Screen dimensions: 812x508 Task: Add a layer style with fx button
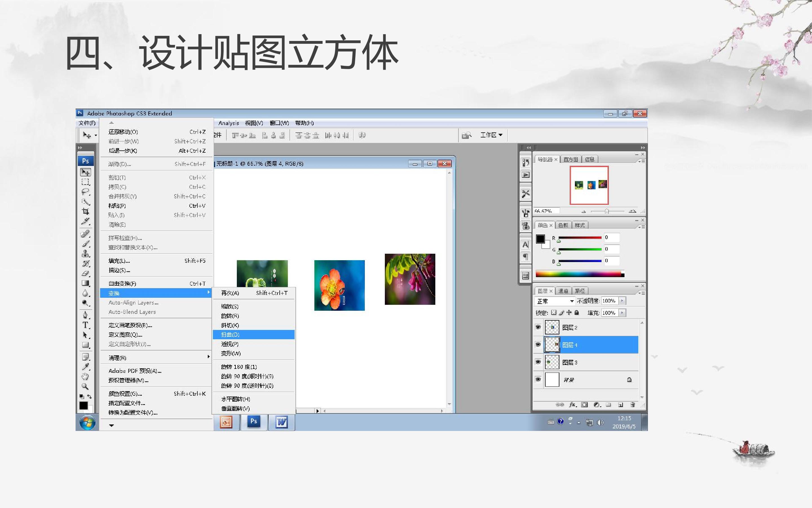(x=573, y=404)
